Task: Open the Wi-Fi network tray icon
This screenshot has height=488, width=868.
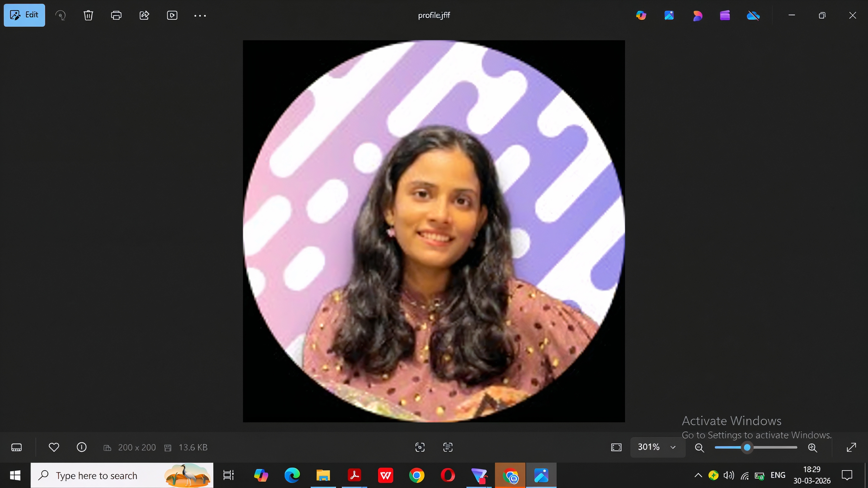Action: tap(745, 476)
